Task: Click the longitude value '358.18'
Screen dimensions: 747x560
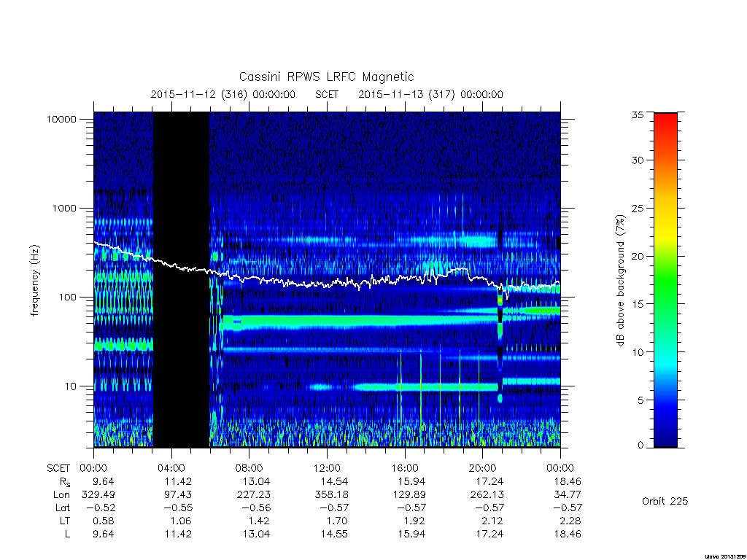Action: [331, 495]
